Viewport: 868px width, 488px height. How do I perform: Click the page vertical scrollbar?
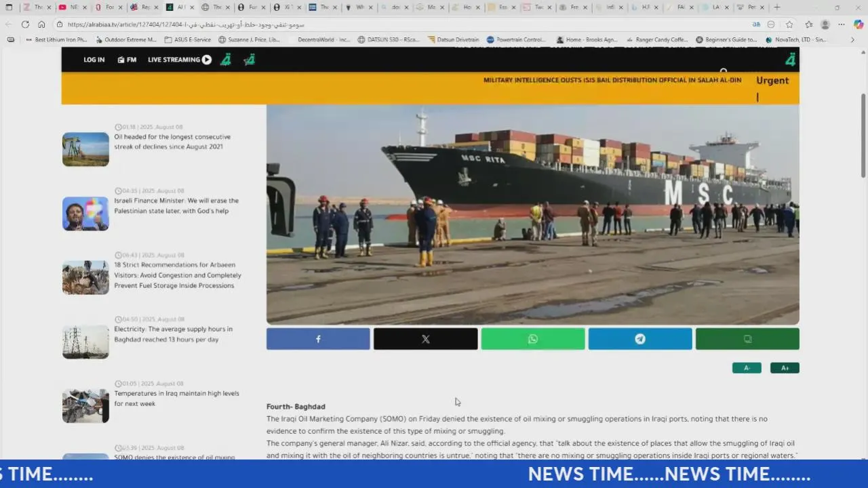(863, 136)
